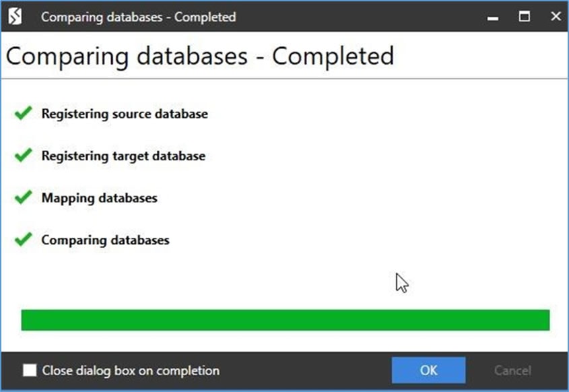Tick the completion checkbox near Cancel button
Screen dimensions: 569x392
(28, 370)
